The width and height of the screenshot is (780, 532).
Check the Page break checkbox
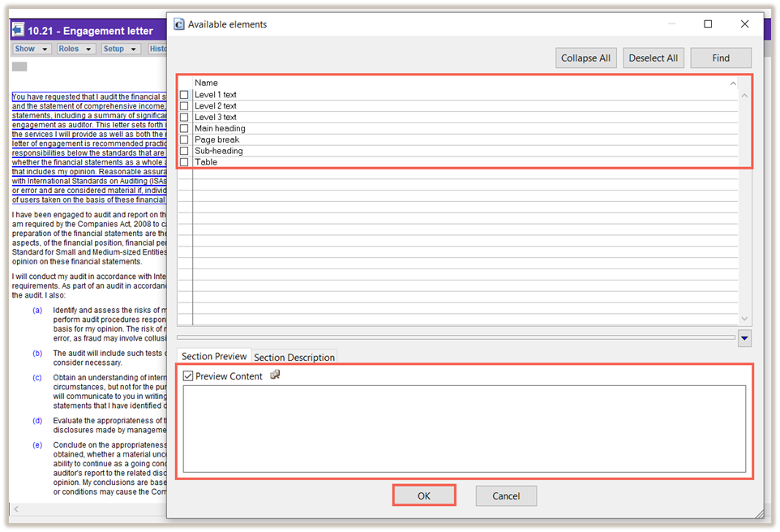(x=184, y=139)
